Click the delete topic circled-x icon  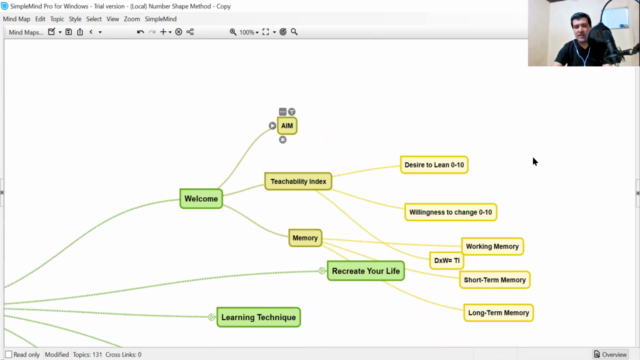[178, 32]
